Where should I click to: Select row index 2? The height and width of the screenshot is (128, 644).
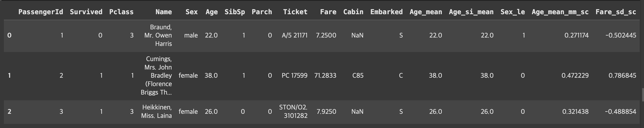pyautogui.click(x=9, y=112)
